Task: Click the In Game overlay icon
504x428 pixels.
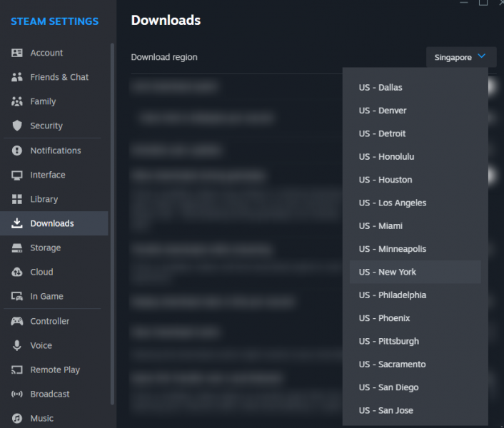Action: click(16, 296)
